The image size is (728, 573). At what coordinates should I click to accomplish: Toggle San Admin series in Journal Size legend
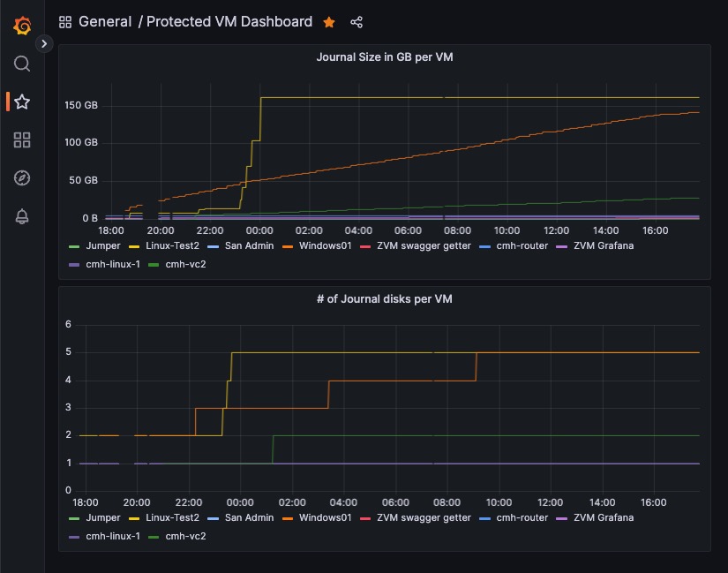250,245
